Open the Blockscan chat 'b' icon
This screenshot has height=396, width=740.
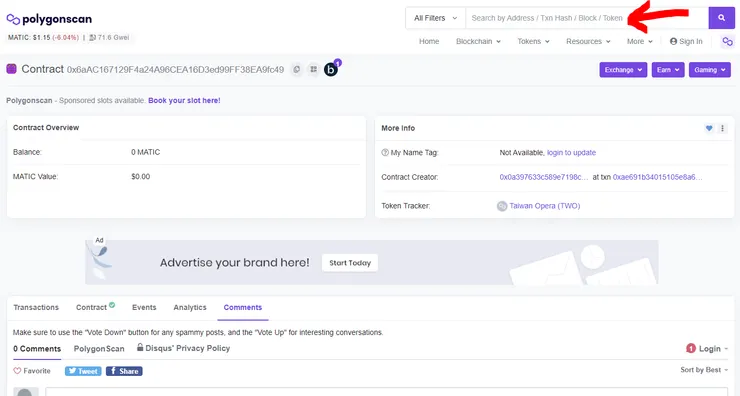[331, 70]
